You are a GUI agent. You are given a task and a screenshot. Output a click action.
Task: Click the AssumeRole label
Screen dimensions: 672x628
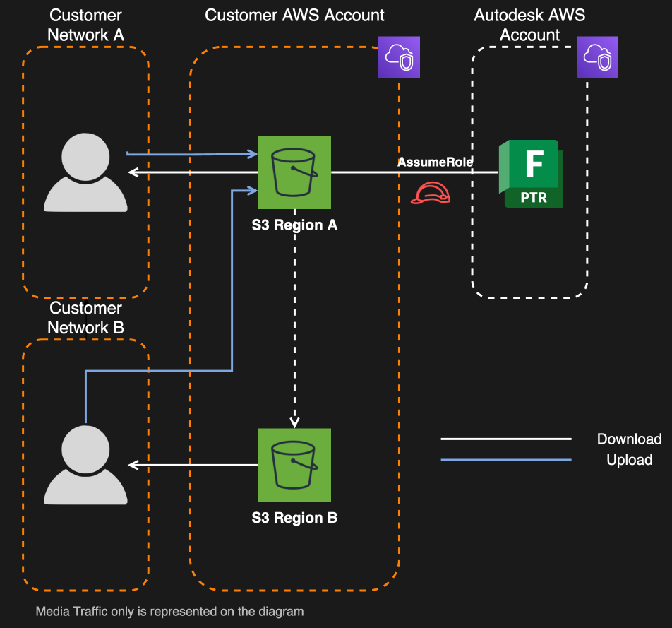point(436,162)
